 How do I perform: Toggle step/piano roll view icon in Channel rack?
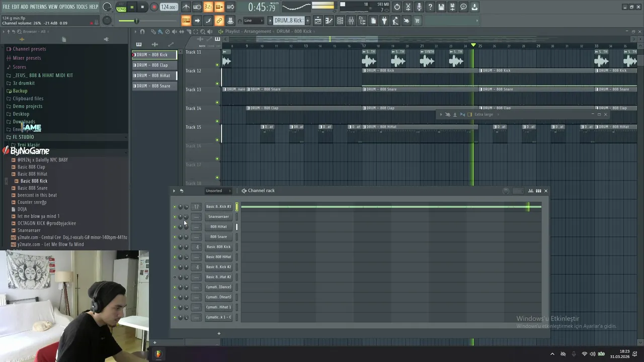(538, 191)
